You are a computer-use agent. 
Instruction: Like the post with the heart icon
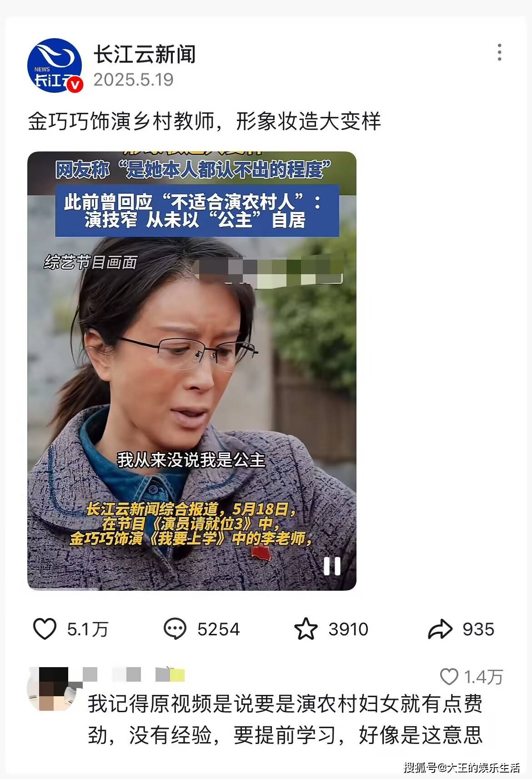(x=45, y=629)
